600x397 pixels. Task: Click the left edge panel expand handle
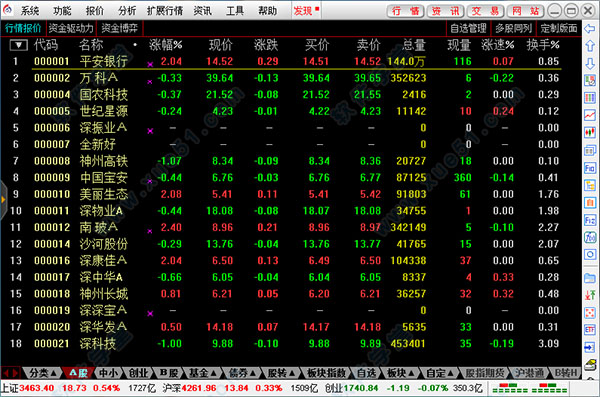(x=3, y=199)
